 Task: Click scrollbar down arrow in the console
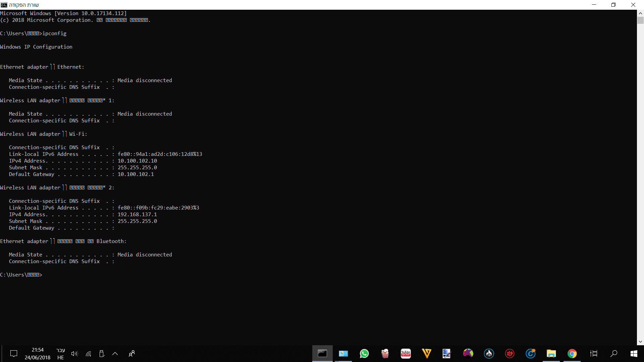click(x=640, y=342)
